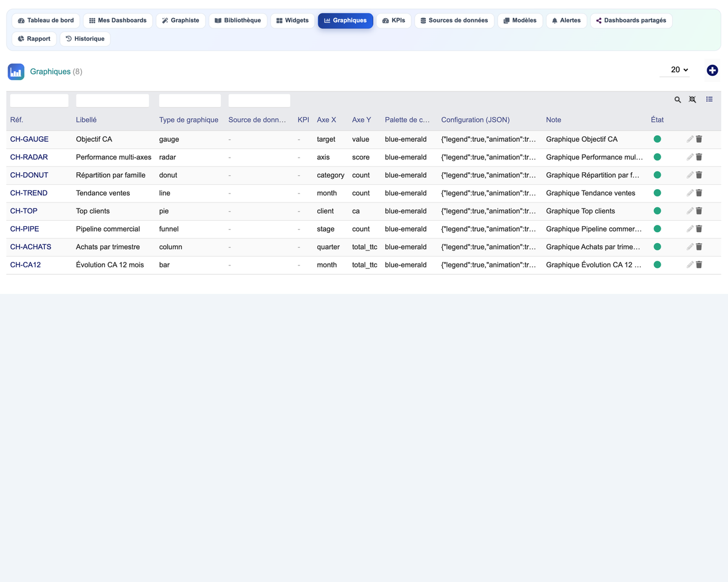Image resolution: width=728 pixels, height=582 pixels.
Task: Focus the Réf. filter input
Action: [x=39, y=101]
